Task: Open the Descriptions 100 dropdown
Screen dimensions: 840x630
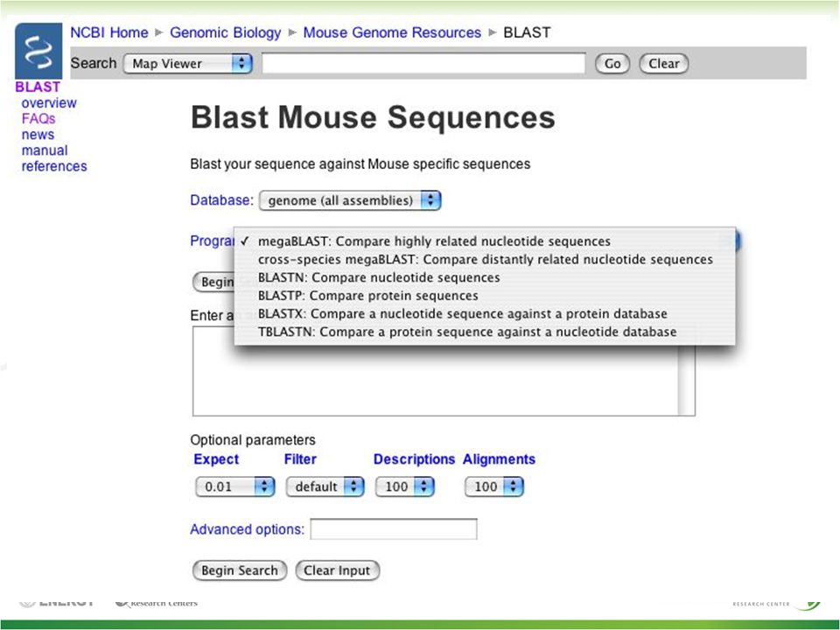Action: tap(404, 486)
